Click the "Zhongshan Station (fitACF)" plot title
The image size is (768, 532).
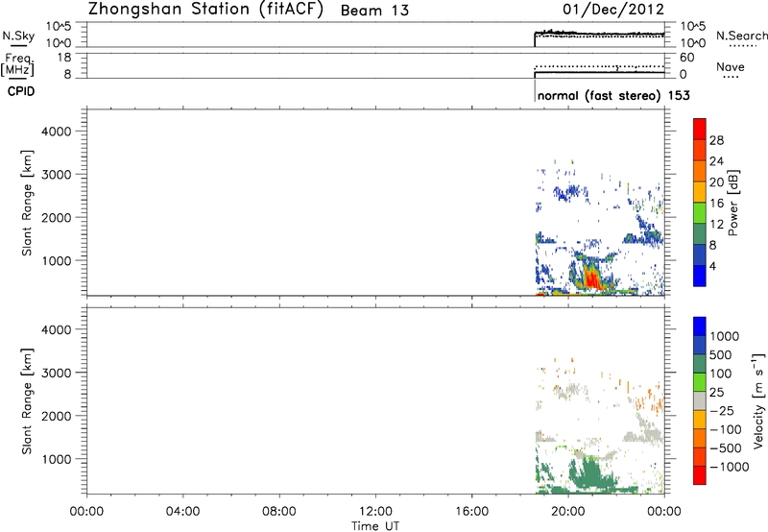click(206, 10)
